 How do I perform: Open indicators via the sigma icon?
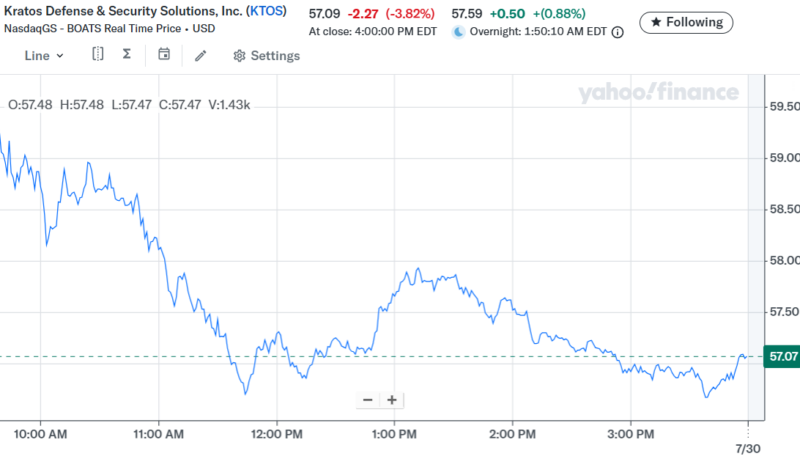(127, 55)
